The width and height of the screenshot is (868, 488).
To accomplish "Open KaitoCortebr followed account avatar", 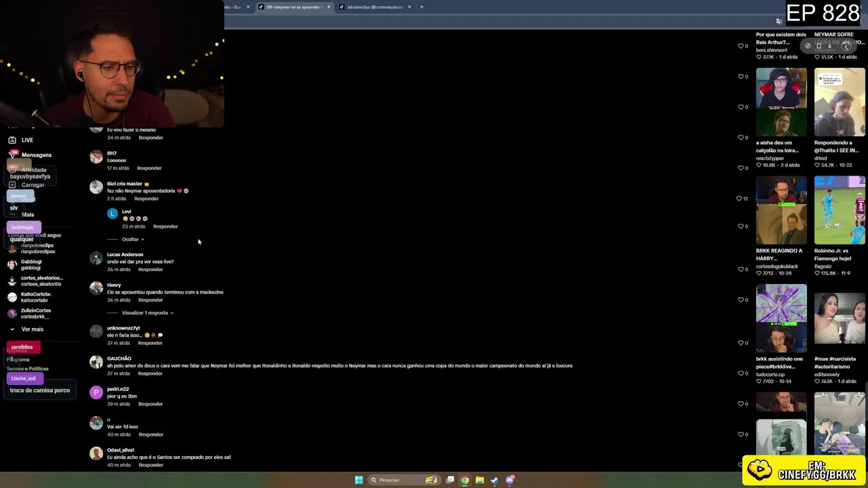I will (x=12, y=297).
